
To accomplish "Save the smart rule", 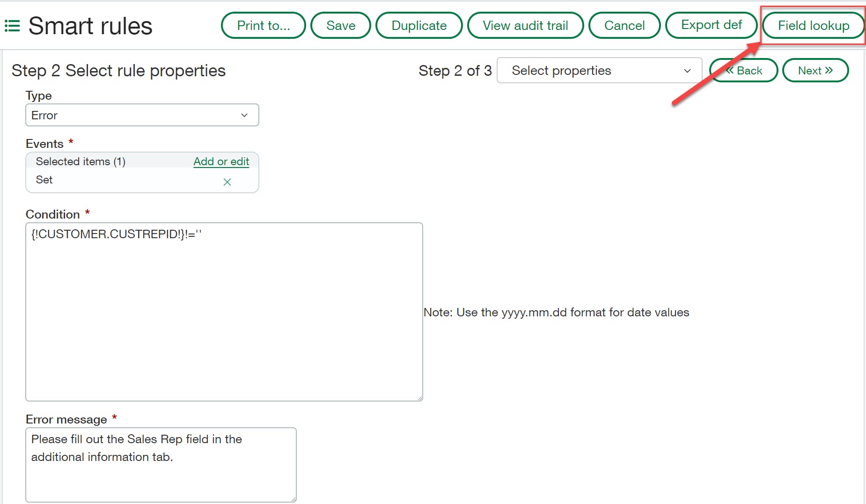I will coord(340,26).
